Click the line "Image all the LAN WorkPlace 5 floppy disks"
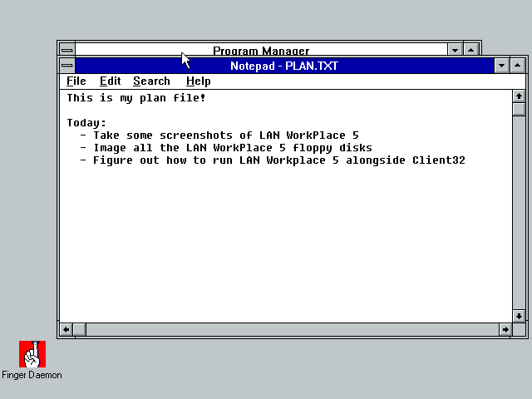The image size is (532, 399). click(x=233, y=148)
